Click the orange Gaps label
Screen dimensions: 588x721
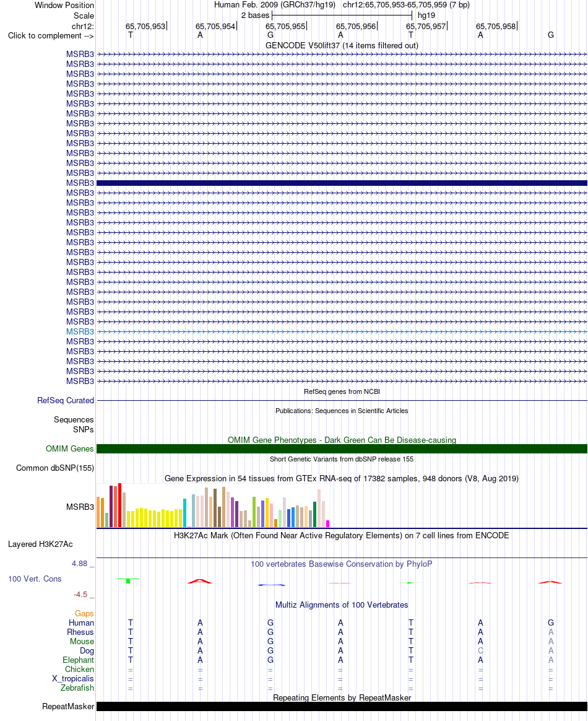click(x=84, y=613)
